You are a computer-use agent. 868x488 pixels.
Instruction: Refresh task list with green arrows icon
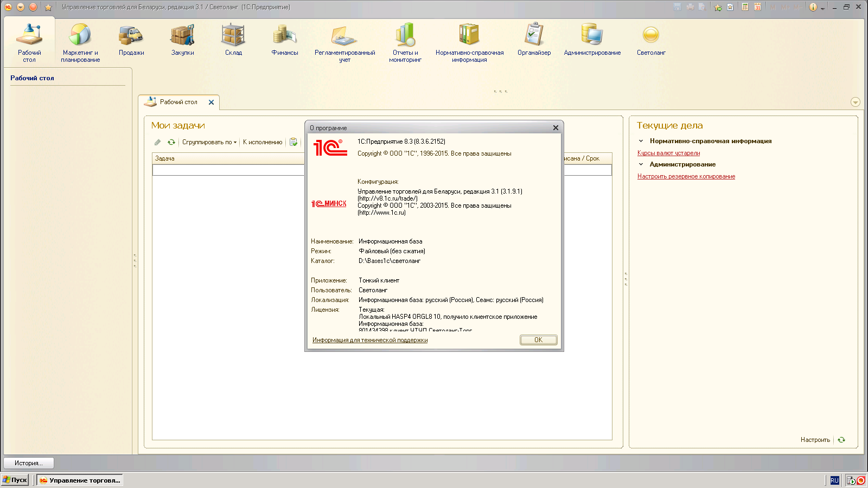pos(171,142)
